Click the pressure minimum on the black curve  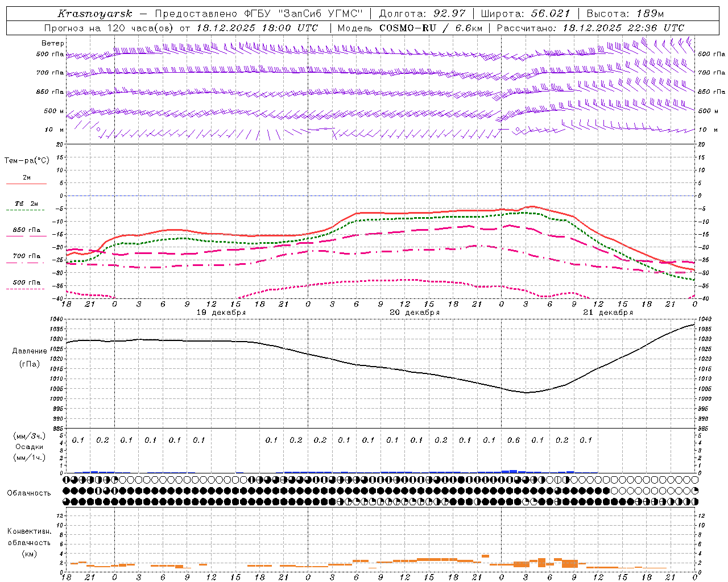click(526, 392)
